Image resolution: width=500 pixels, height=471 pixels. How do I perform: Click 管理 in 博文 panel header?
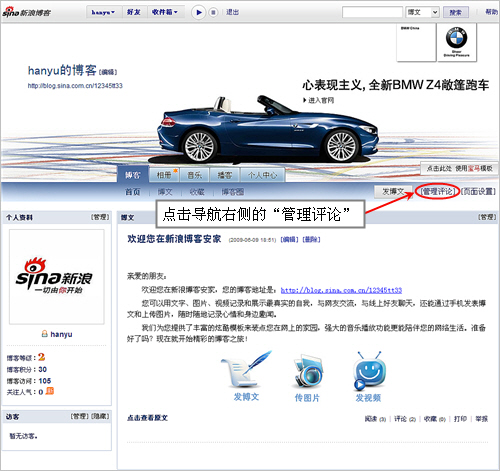[x=487, y=217]
